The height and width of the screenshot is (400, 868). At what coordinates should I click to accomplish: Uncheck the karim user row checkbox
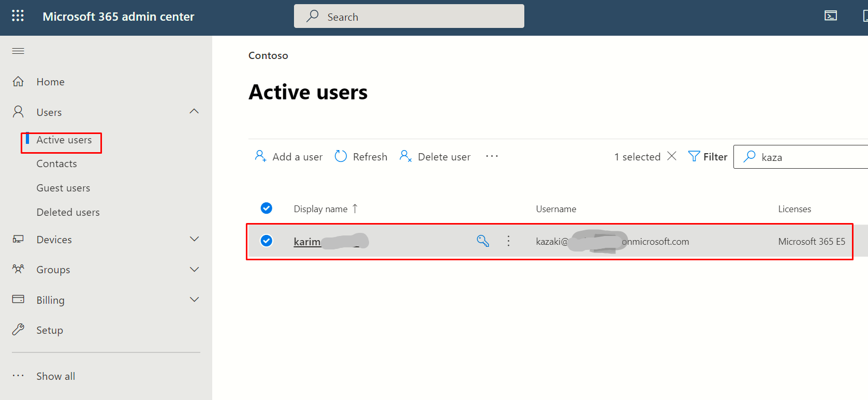[267, 241]
